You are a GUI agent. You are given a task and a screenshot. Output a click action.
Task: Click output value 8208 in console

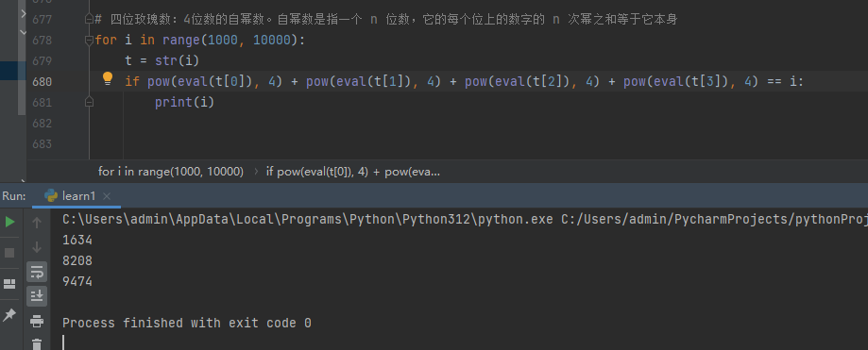77,261
